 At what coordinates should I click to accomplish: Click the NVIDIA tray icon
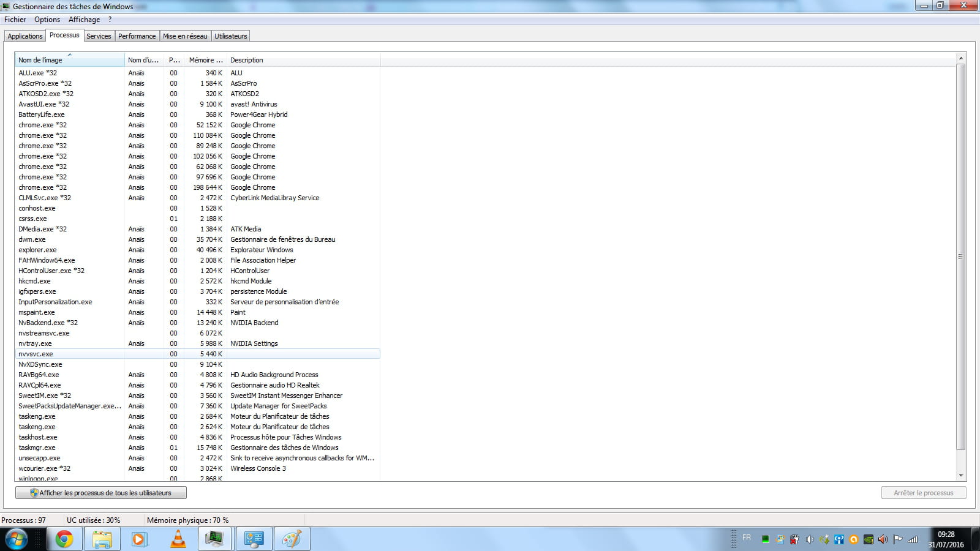869,539
